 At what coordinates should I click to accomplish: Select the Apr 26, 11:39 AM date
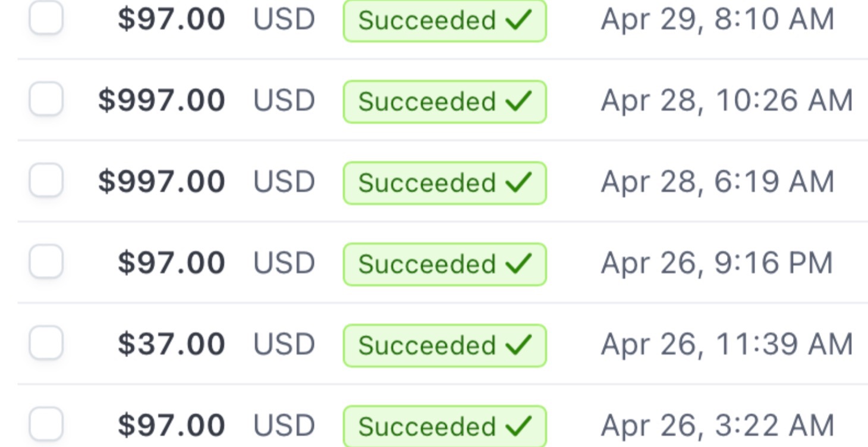pyautogui.click(x=727, y=345)
